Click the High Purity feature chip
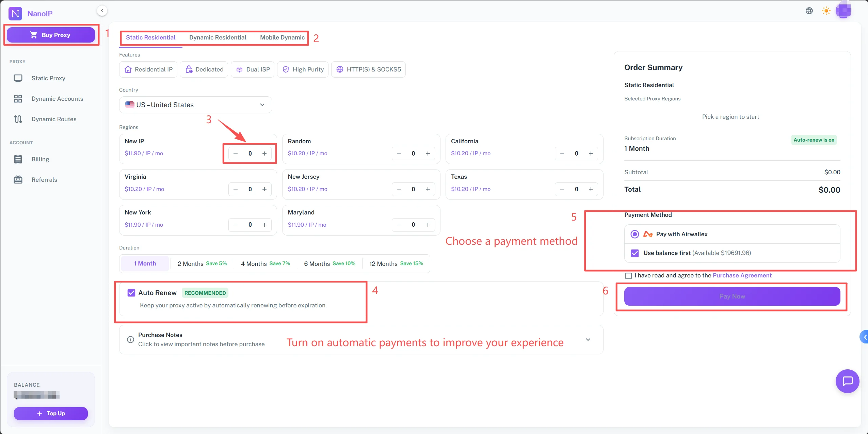 (303, 69)
